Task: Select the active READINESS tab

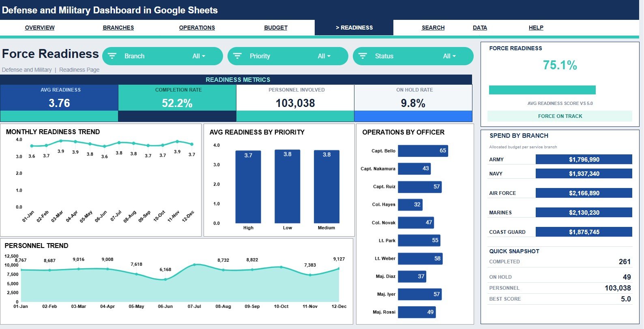Action: click(354, 28)
